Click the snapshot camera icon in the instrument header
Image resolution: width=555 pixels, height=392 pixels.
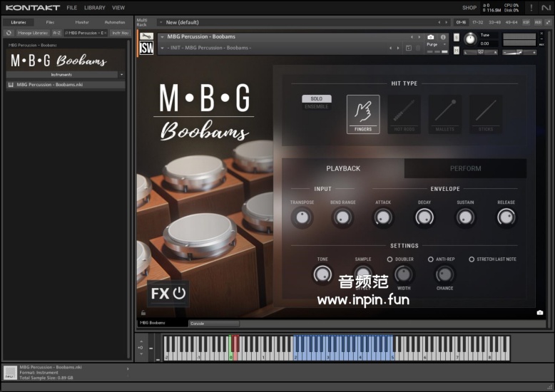[430, 37]
